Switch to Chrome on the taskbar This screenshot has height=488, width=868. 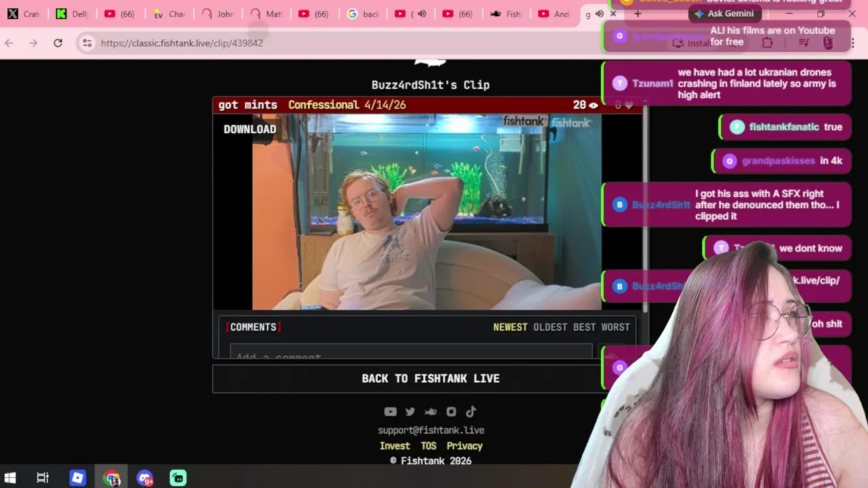click(112, 478)
